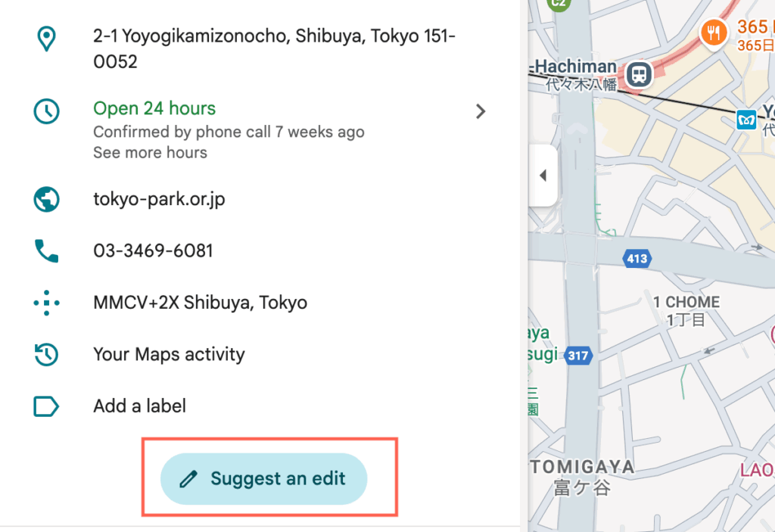Screen dimensions: 775x532
Task: Click the blue metro station icon
Action: coord(747,119)
